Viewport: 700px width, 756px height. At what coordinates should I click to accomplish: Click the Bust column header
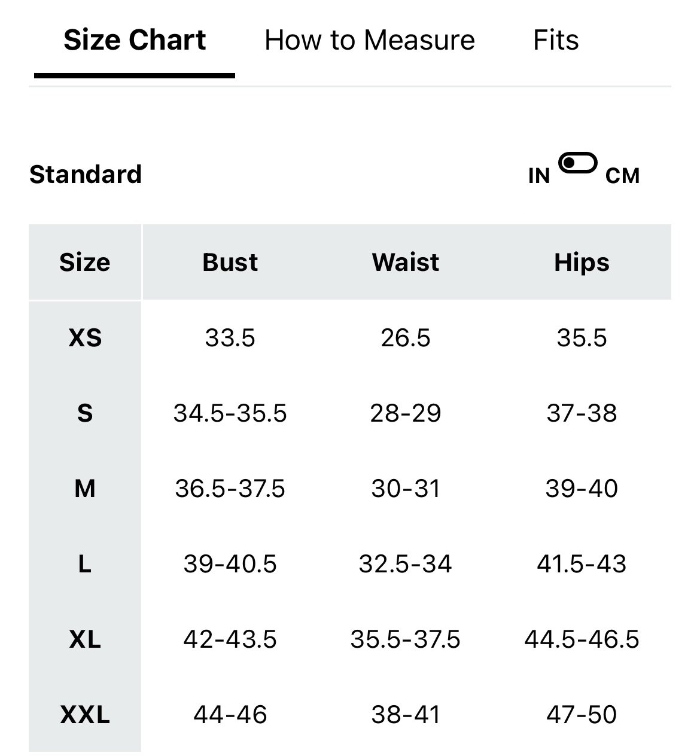point(230,262)
